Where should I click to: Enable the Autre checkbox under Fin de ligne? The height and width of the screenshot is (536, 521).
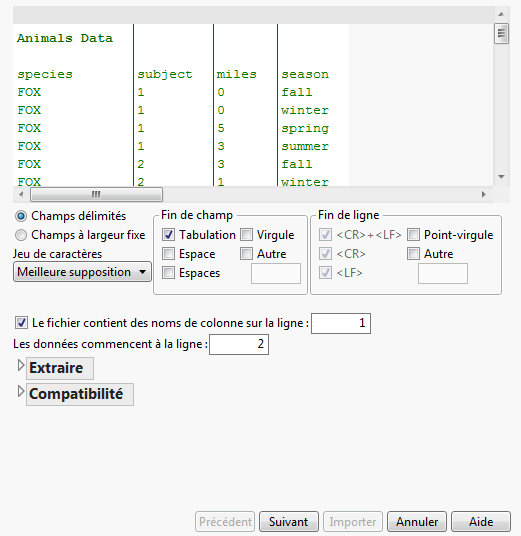pos(413,254)
